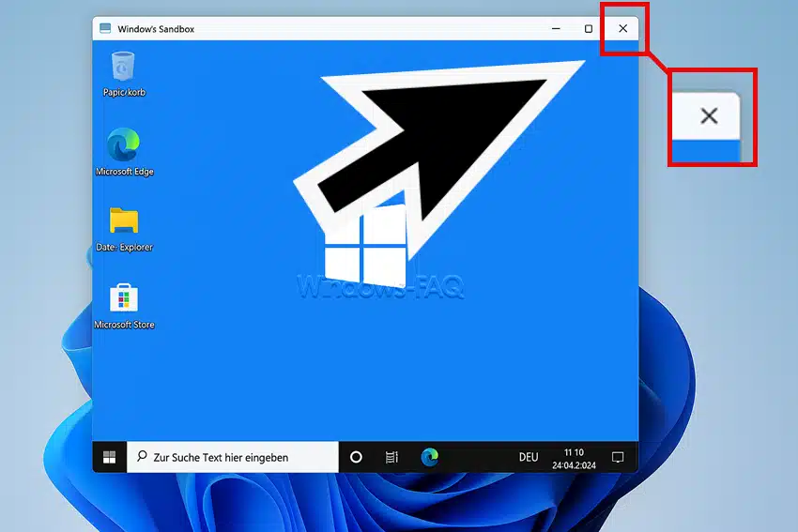Open the Datei-Explorer folder icon on desktop
This screenshot has width=798, height=532.
pyautogui.click(x=124, y=221)
